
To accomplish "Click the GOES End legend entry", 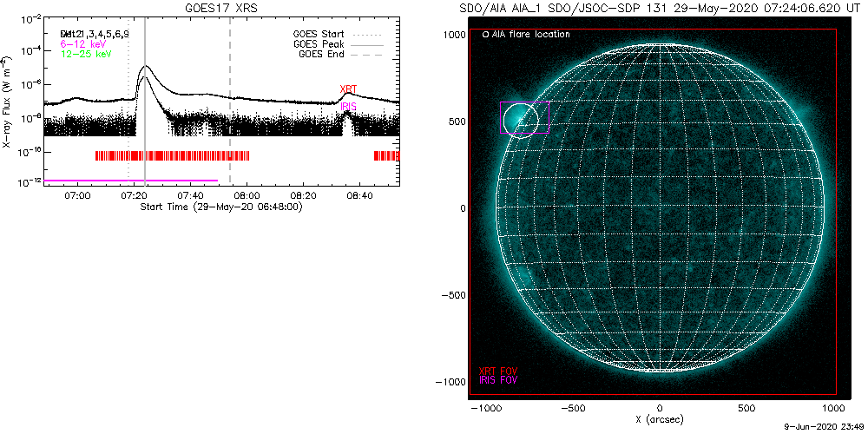I will 320,54.
